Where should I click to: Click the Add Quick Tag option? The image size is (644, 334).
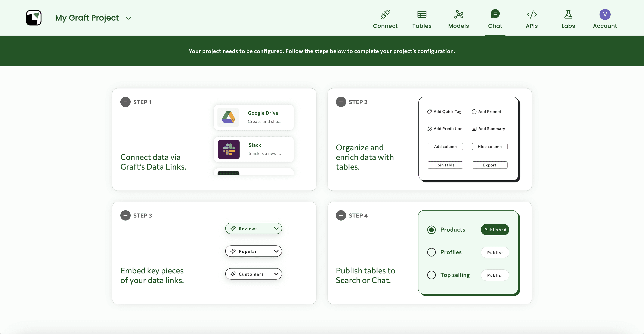(444, 112)
